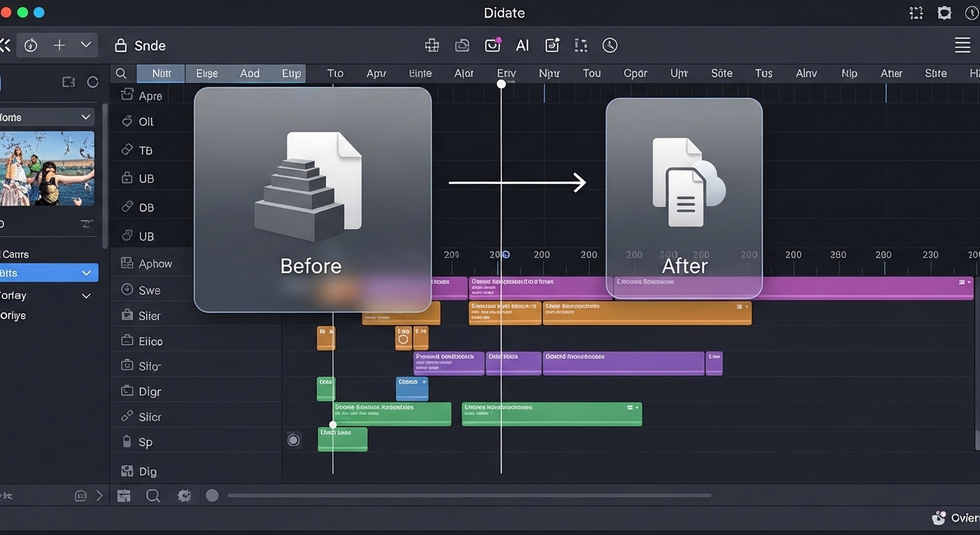980x535 pixels.
Task: Switch to the Eitge tab
Action: [207, 73]
